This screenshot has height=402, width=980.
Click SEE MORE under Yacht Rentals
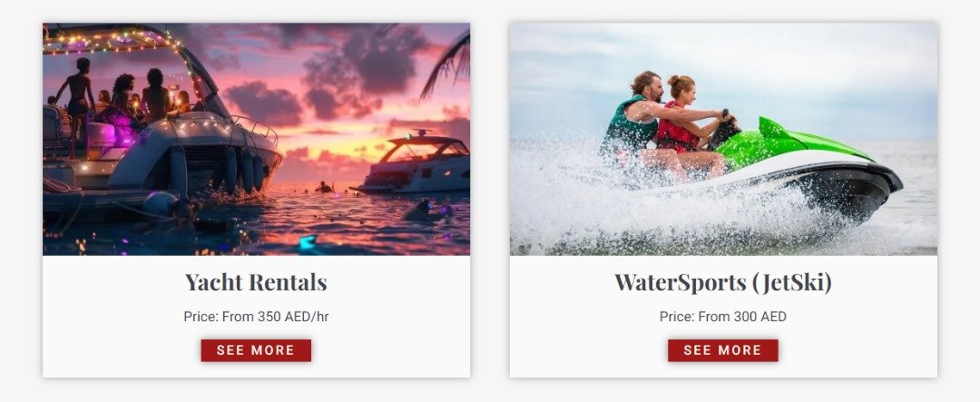(256, 350)
